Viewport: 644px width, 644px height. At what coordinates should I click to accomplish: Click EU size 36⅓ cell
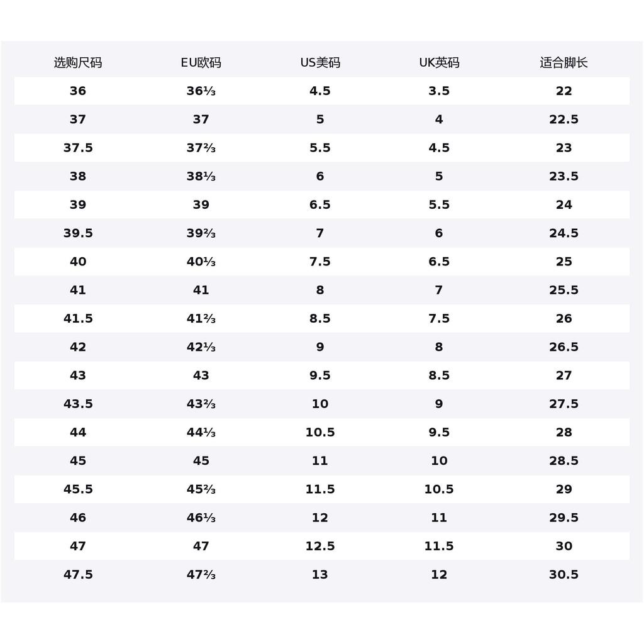tap(201, 91)
